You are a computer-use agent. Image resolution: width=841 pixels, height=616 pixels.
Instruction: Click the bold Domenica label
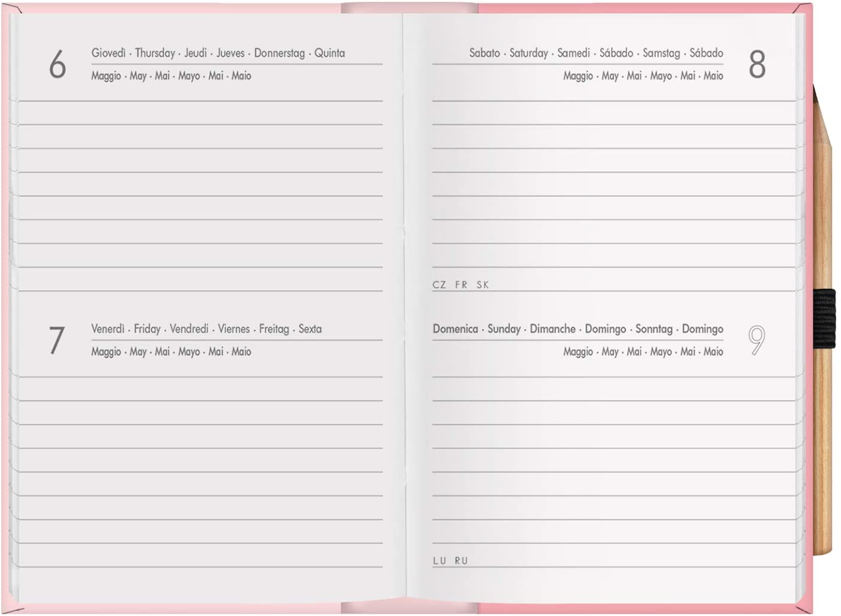click(455, 329)
